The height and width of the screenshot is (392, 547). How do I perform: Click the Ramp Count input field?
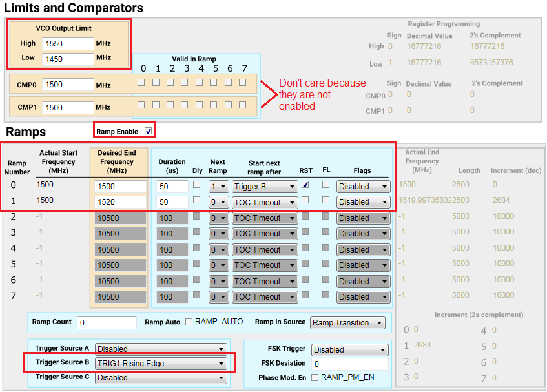tap(107, 322)
